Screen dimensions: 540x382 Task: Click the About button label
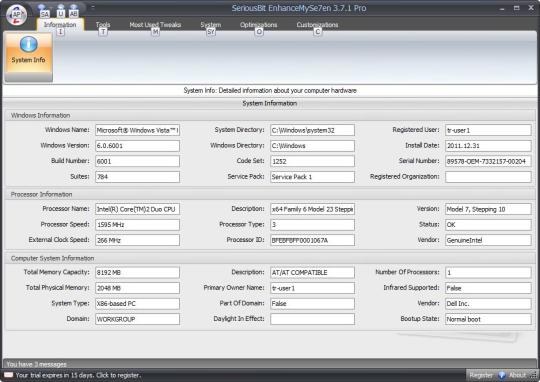pyautogui.click(x=517, y=375)
